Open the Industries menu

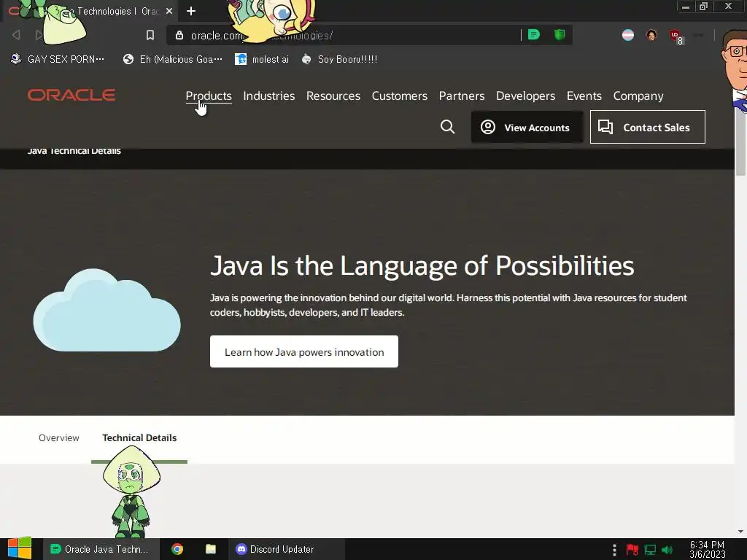point(268,96)
